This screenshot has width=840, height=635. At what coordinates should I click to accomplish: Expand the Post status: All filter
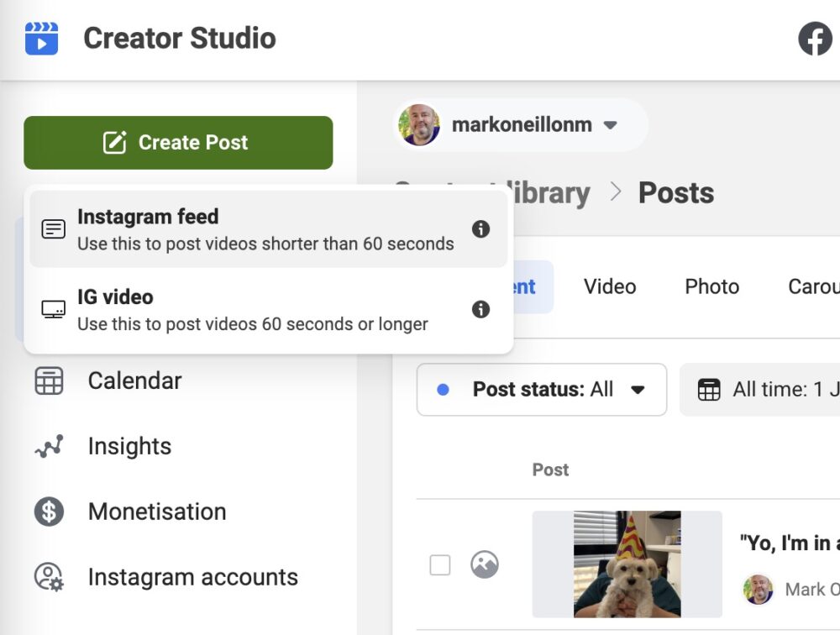coord(540,389)
